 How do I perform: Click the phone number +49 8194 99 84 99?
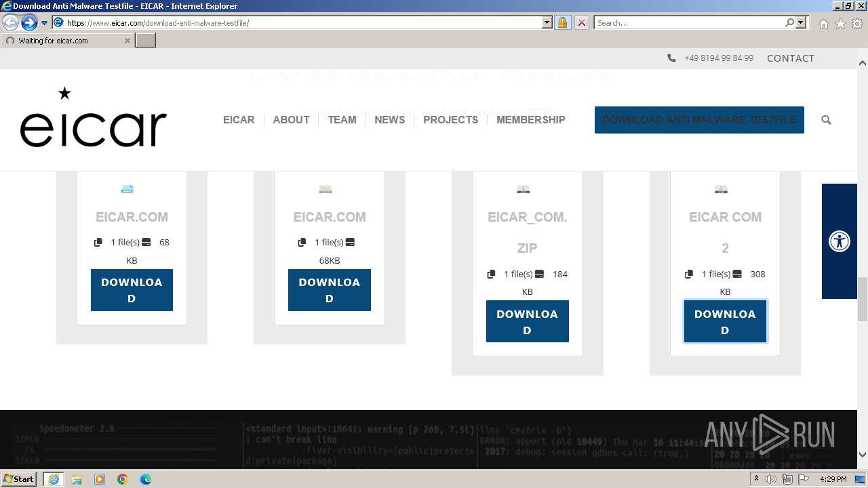[x=718, y=58]
